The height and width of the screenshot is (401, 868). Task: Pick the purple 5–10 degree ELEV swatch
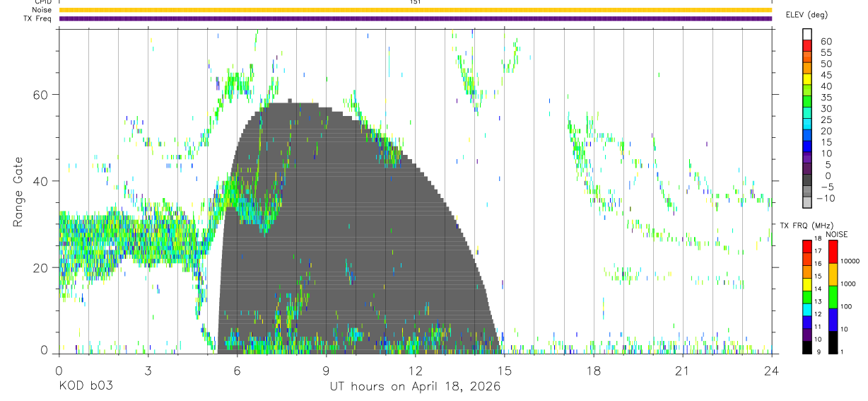point(807,158)
